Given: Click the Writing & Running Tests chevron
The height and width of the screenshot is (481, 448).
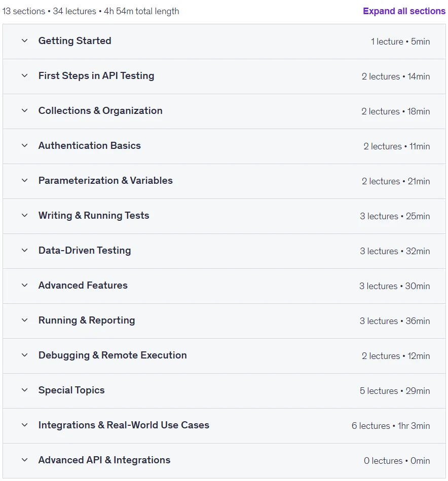Looking at the screenshot, I should click(24, 215).
